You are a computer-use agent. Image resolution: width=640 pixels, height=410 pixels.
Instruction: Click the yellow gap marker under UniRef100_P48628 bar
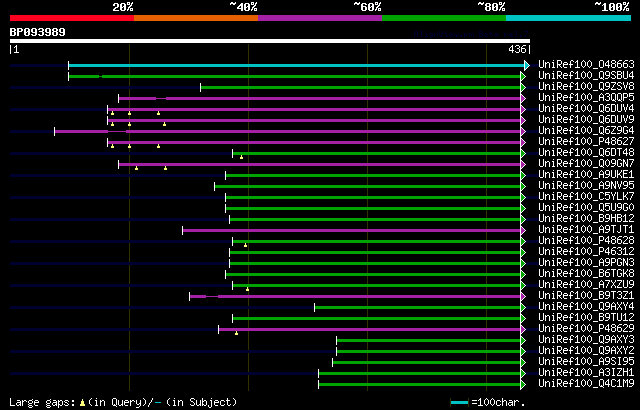click(x=245, y=245)
